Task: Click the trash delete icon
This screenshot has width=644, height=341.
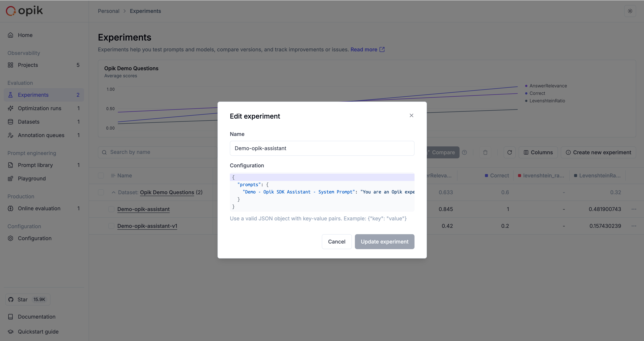Action: 485,152
